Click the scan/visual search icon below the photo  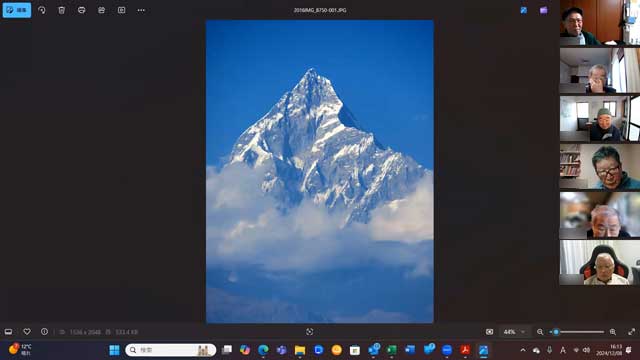309,332
